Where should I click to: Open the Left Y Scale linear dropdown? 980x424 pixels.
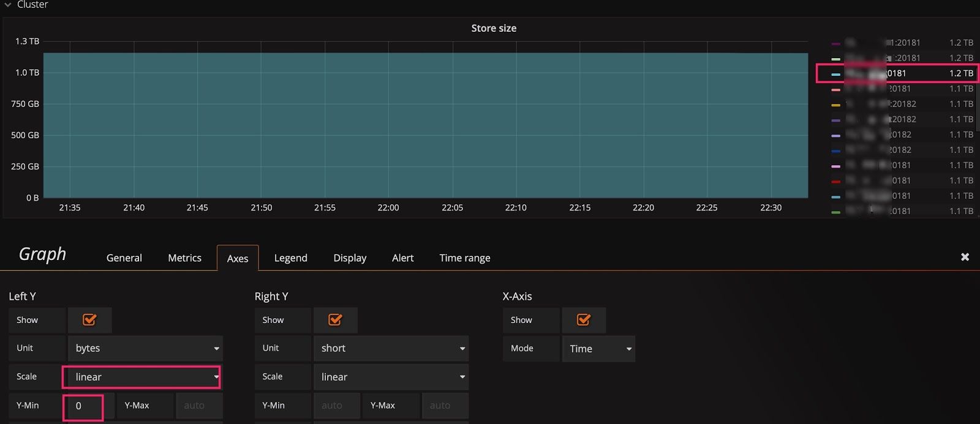141,377
